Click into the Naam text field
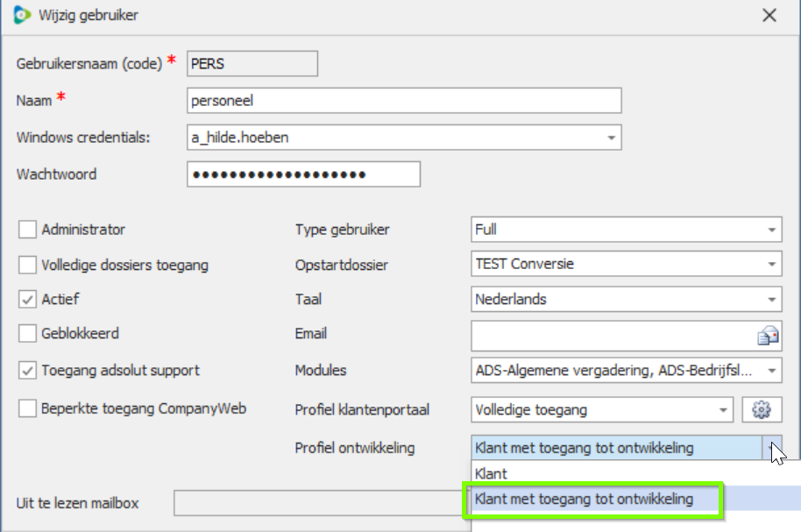Image resolution: width=801 pixels, height=532 pixels. pos(403,101)
